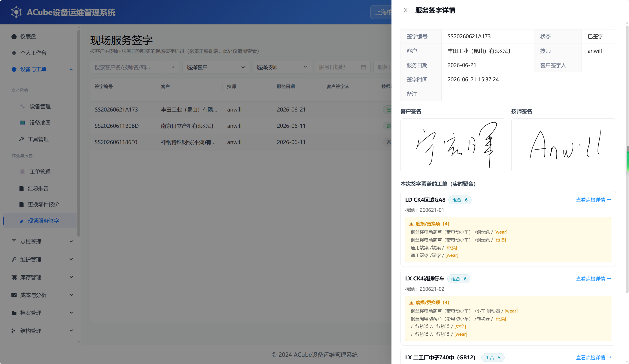Click the 设备地图 map icon
Screen dimensions: 629x364
22,123
